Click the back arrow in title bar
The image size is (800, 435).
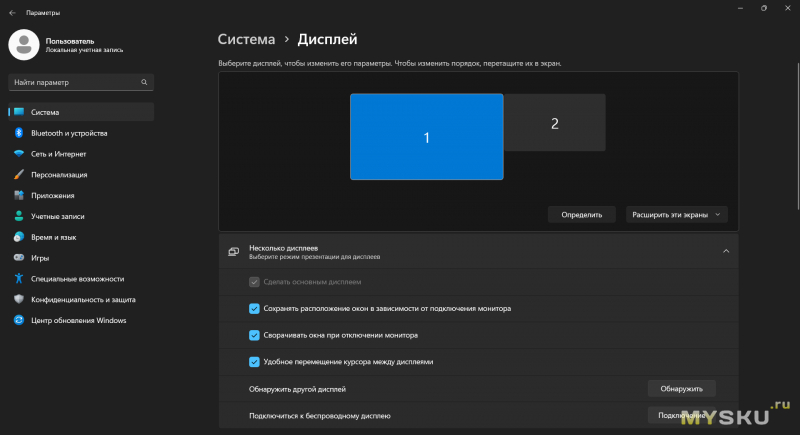(x=11, y=12)
